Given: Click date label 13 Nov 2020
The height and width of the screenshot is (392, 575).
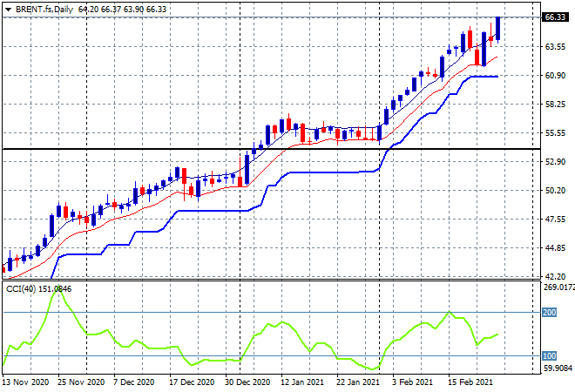Looking at the screenshot, I should [25, 382].
